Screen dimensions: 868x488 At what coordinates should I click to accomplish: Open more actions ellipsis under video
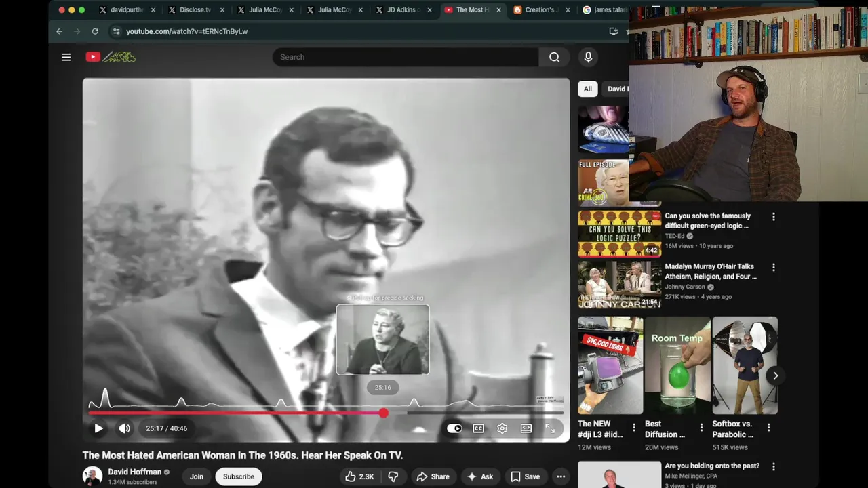pos(561,476)
